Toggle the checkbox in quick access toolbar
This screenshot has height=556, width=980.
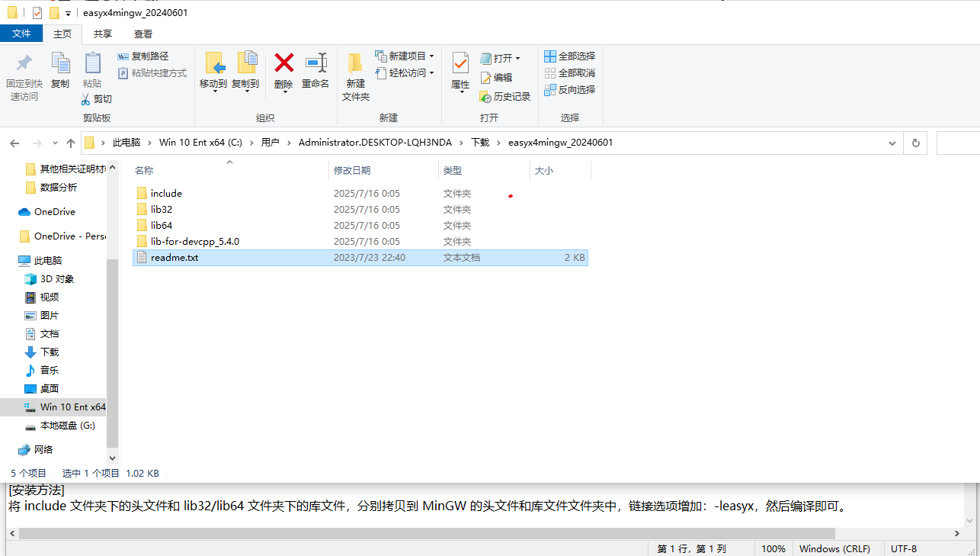pyautogui.click(x=36, y=12)
